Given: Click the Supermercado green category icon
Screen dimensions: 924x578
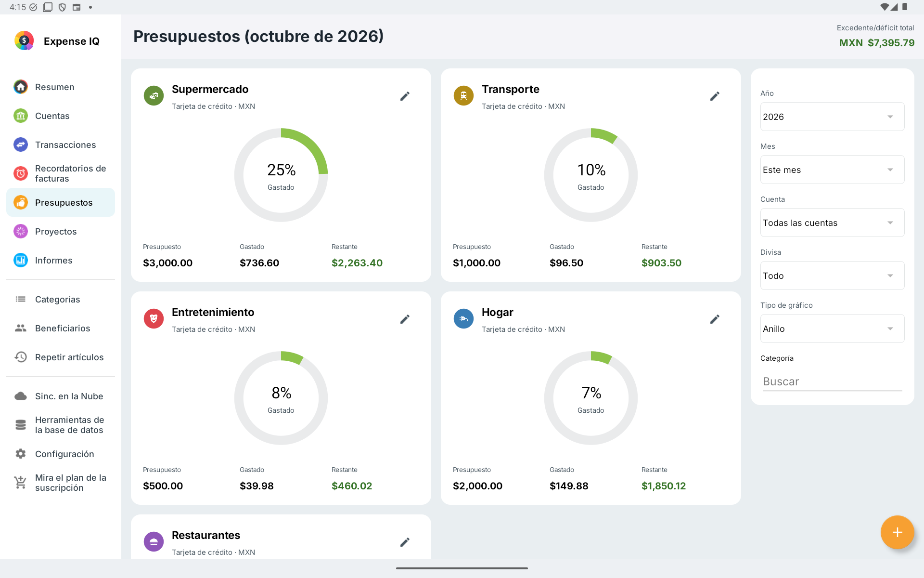Looking at the screenshot, I should (x=154, y=96).
